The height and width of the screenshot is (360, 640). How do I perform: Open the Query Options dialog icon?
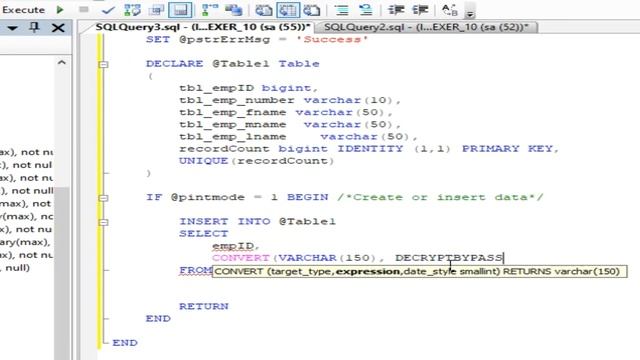click(x=156, y=10)
